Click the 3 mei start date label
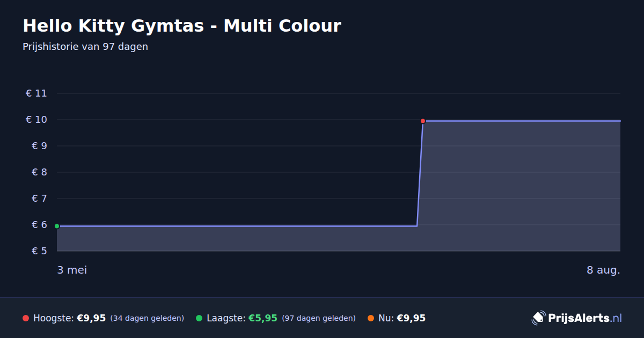Image resolution: width=644 pixels, height=338 pixels. [x=72, y=270]
